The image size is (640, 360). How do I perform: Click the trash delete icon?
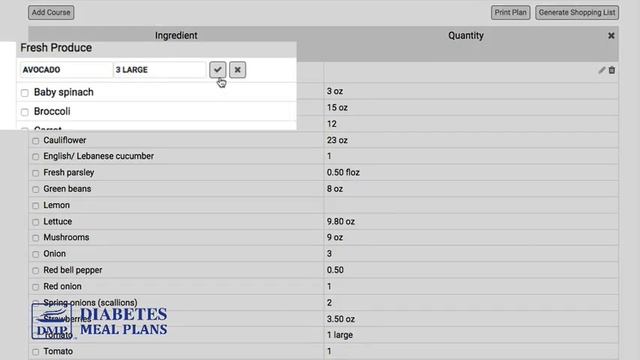(x=612, y=70)
